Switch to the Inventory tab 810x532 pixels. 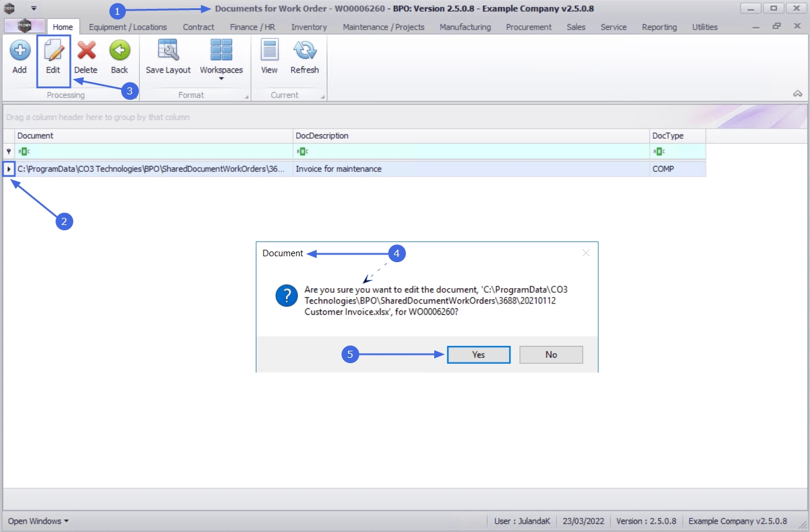coord(309,27)
